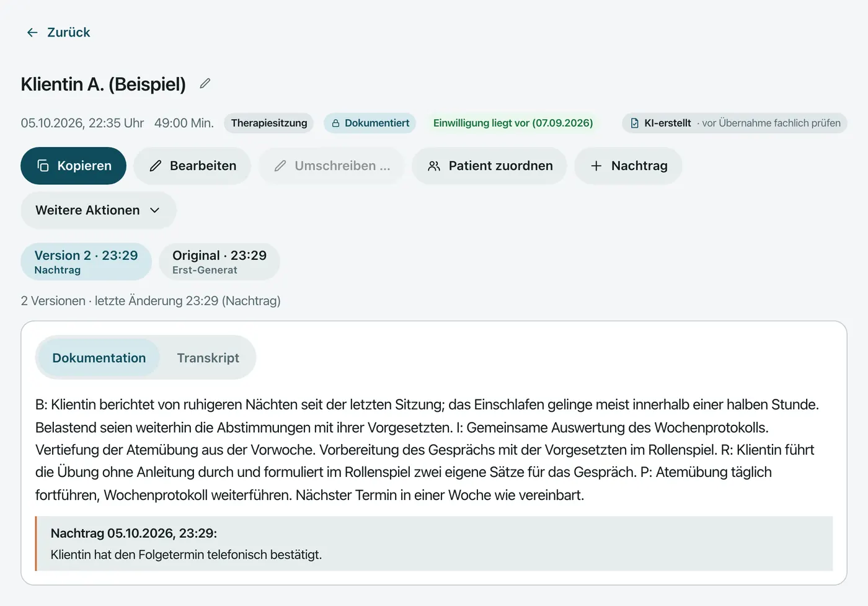Image resolution: width=868 pixels, height=606 pixels.
Task: Click 'Klientin hat den Folgetermin telefonisch bestätigt.'
Action: click(x=186, y=555)
